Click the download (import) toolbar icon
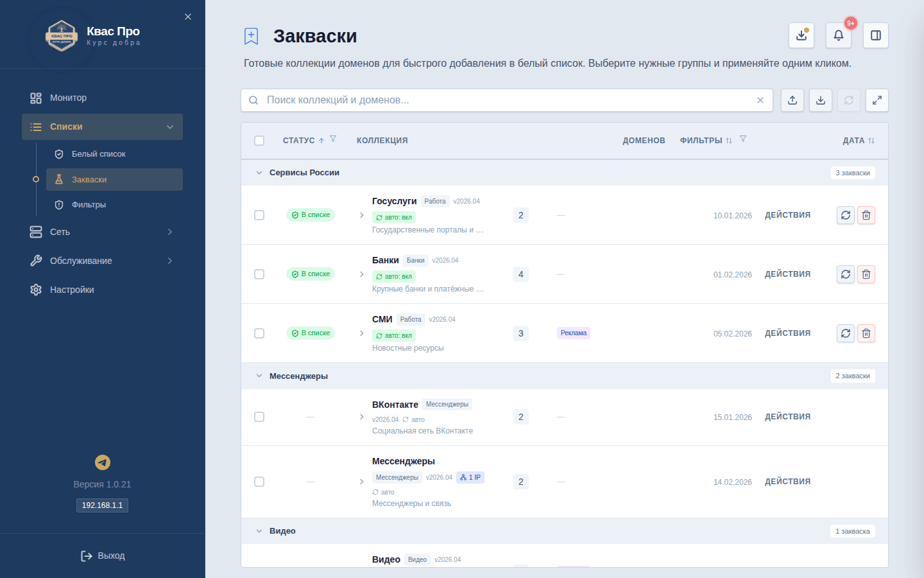 [821, 100]
